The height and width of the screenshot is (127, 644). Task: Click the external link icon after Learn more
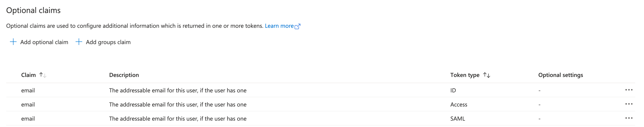[297, 26]
